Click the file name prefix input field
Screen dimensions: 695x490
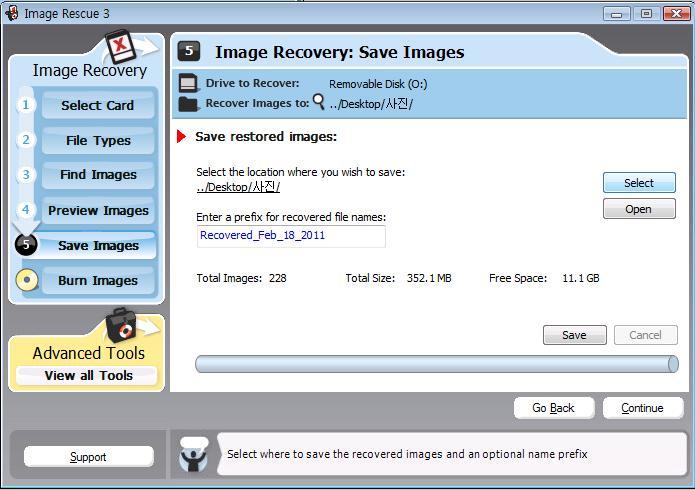pyautogui.click(x=291, y=236)
